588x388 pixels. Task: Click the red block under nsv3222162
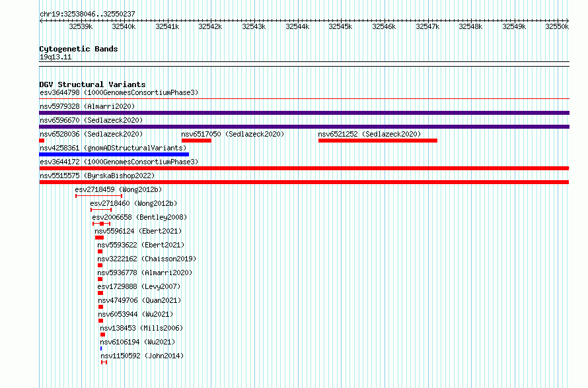(100, 265)
